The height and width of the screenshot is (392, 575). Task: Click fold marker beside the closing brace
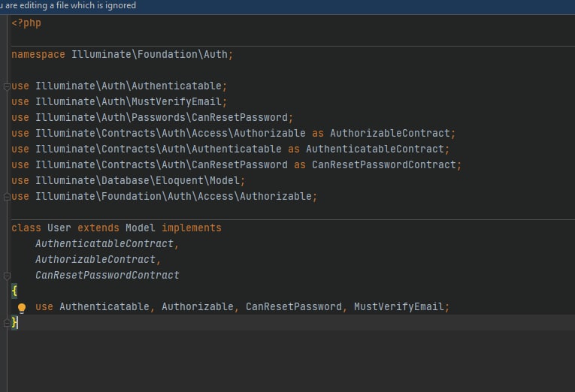pyautogui.click(x=7, y=323)
